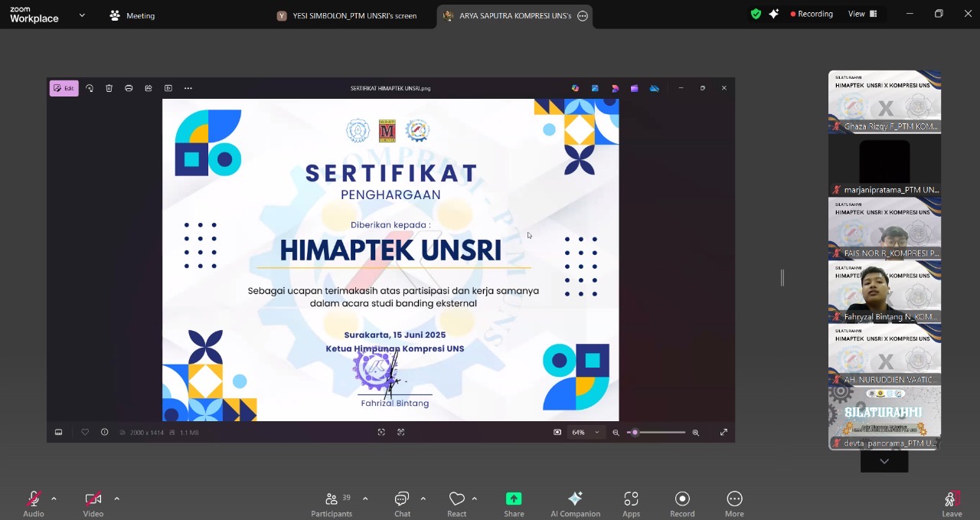Viewport: 980px width, 520px height.
Task: Open Designer icon in Photos title bar
Action: pos(595,88)
